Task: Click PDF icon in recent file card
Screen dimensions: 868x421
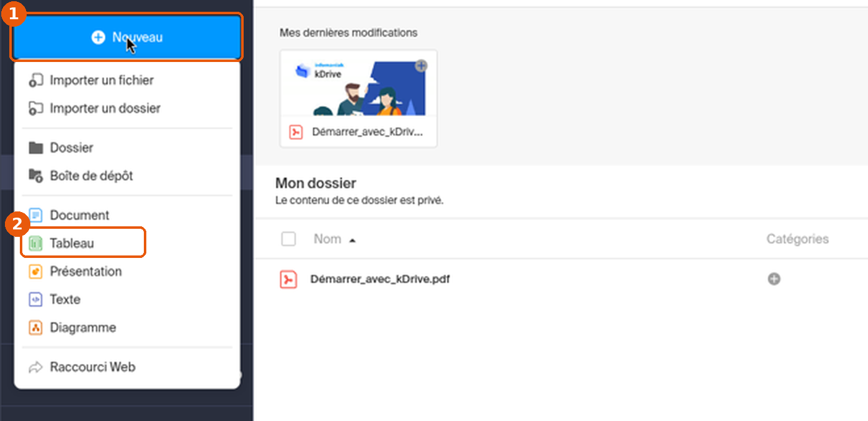Action: tap(296, 132)
